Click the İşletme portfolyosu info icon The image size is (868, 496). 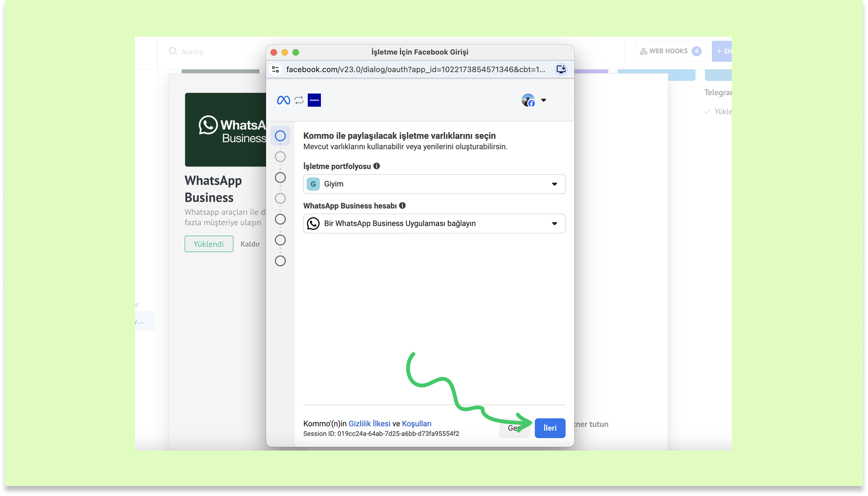tap(376, 166)
